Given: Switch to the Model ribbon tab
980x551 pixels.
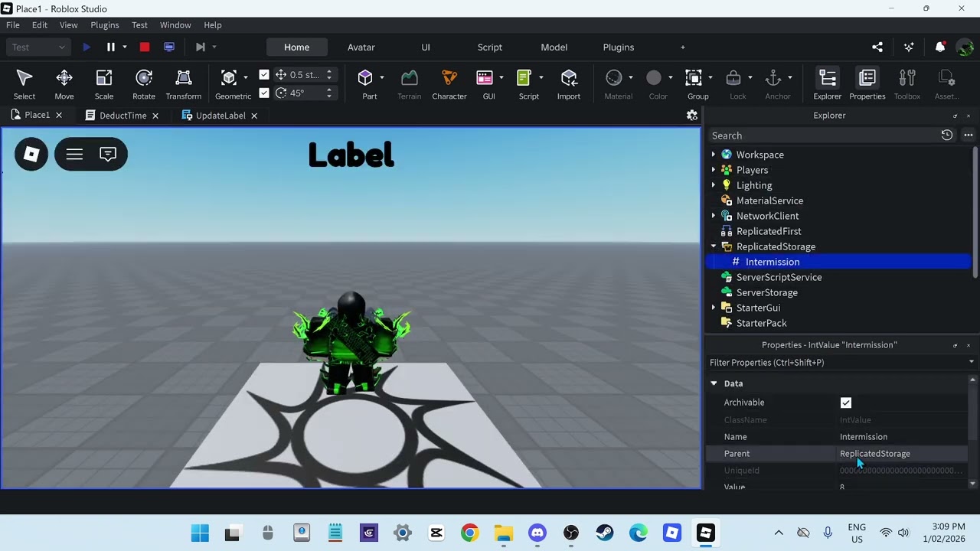Looking at the screenshot, I should click(x=554, y=47).
